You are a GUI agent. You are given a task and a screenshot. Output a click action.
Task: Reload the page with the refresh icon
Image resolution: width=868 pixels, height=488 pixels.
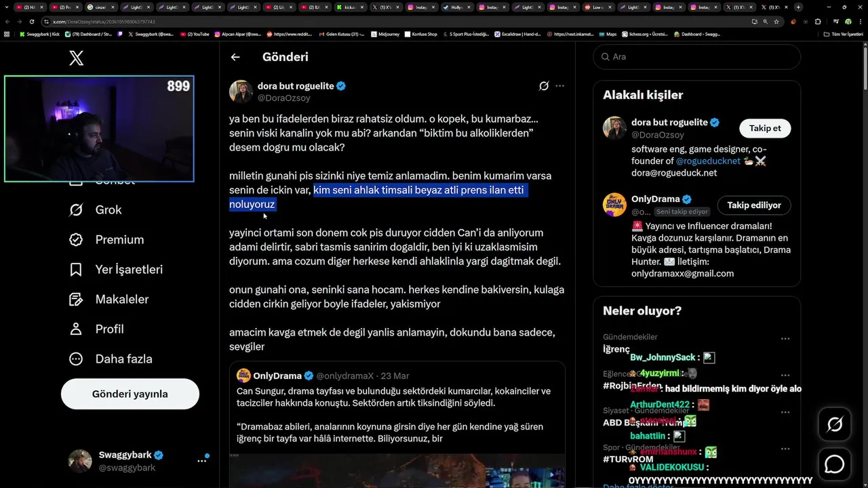click(31, 22)
